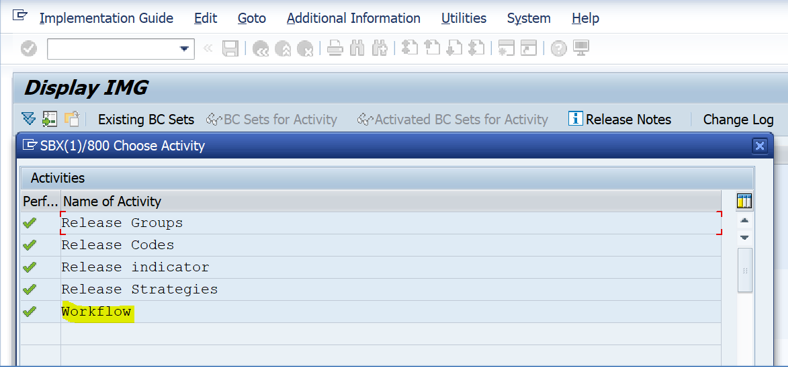Click the green Enter checkmark icon
This screenshot has width=788, height=367.
(x=29, y=49)
